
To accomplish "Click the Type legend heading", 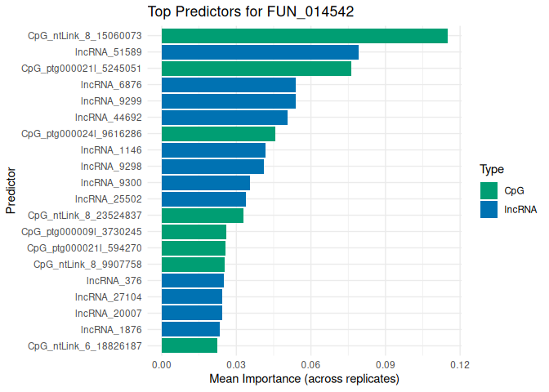I will (491, 170).
